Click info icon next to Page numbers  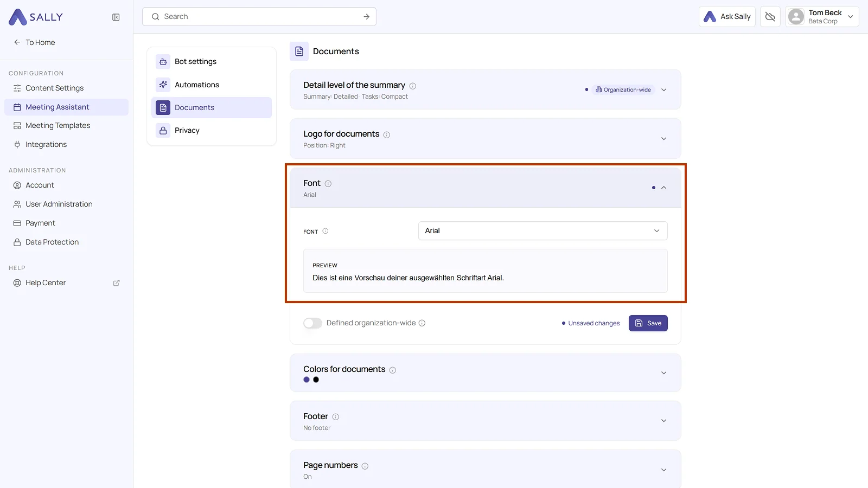pos(365,466)
